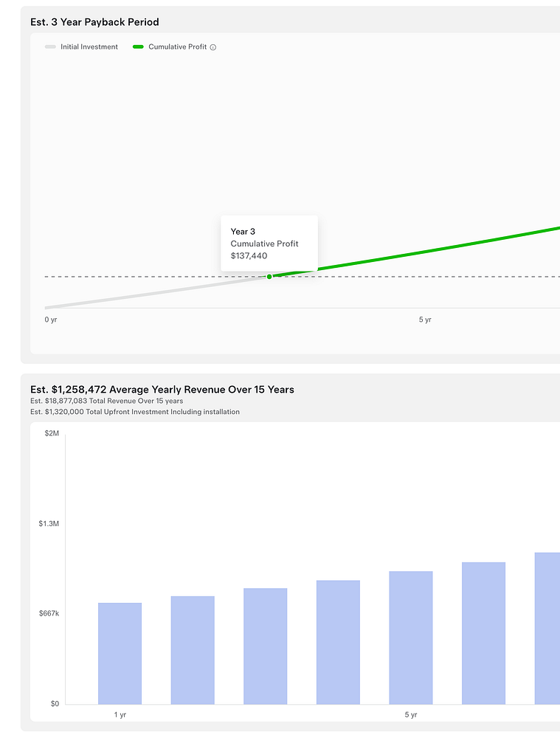Select the third year revenue bar
560x738 pixels.
pos(266,646)
